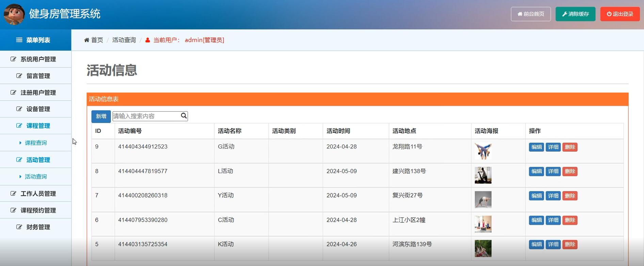Click 活动查询 in the breadcrumb
644x266 pixels.
click(x=124, y=40)
